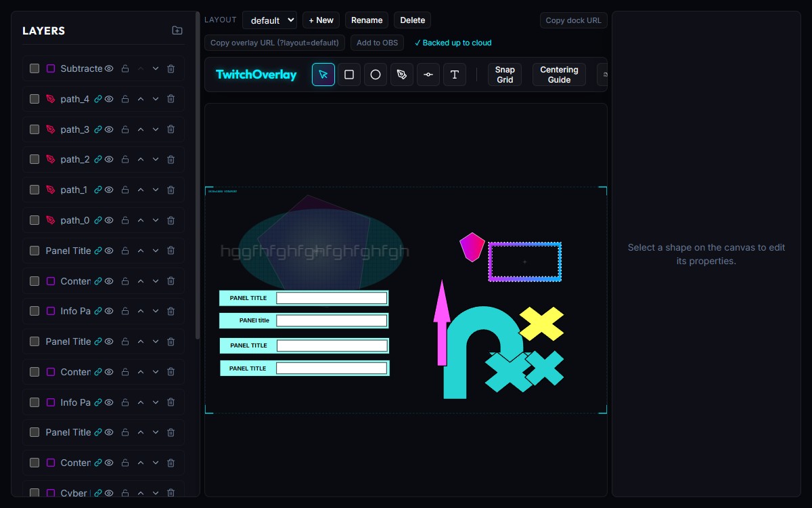Check the path_1 layer checkbox
812x508 pixels.
coord(35,190)
